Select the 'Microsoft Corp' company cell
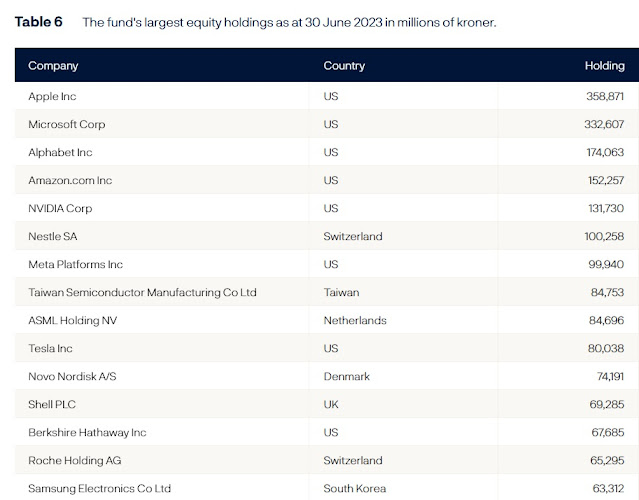 [66, 124]
